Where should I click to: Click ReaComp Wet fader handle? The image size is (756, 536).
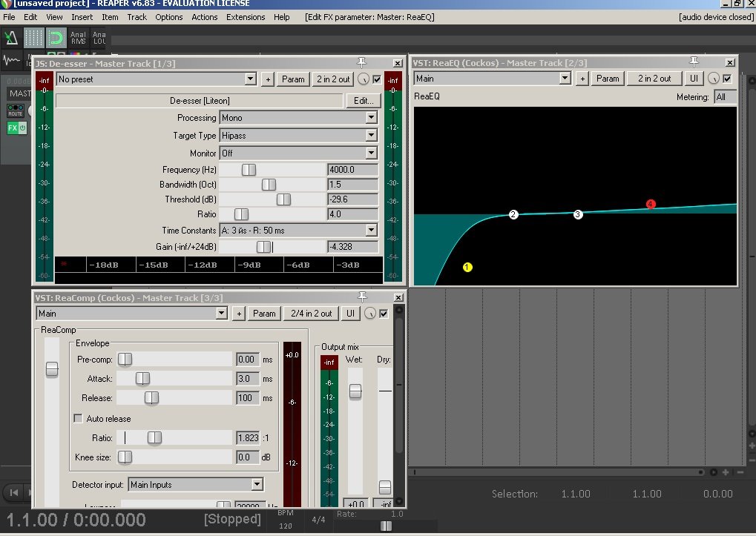pos(355,391)
